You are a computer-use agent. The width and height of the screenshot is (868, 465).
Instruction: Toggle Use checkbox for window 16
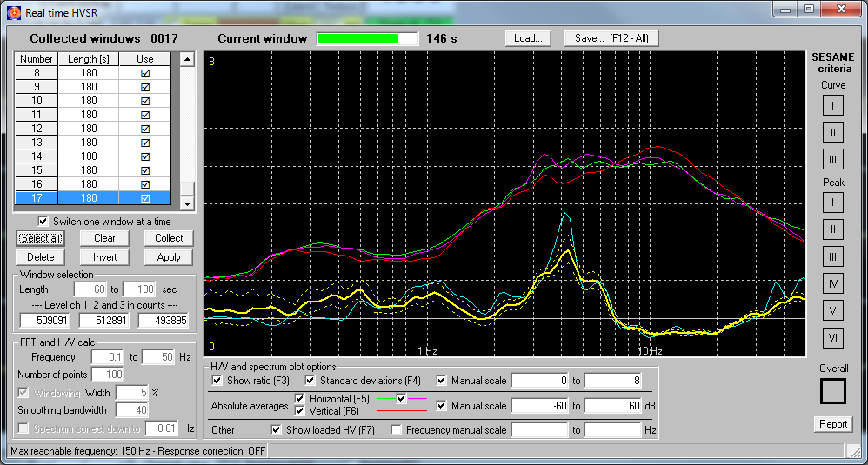click(145, 184)
